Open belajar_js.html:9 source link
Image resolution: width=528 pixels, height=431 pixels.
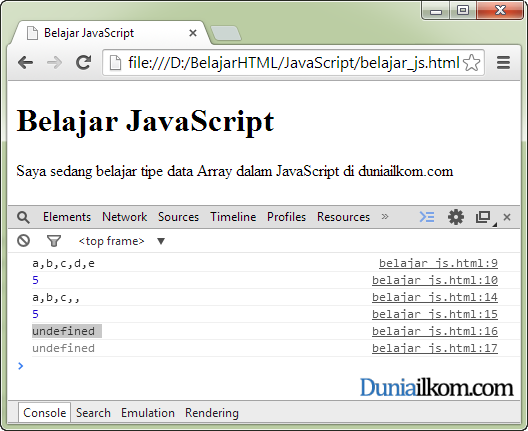click(x=438, y=263)
